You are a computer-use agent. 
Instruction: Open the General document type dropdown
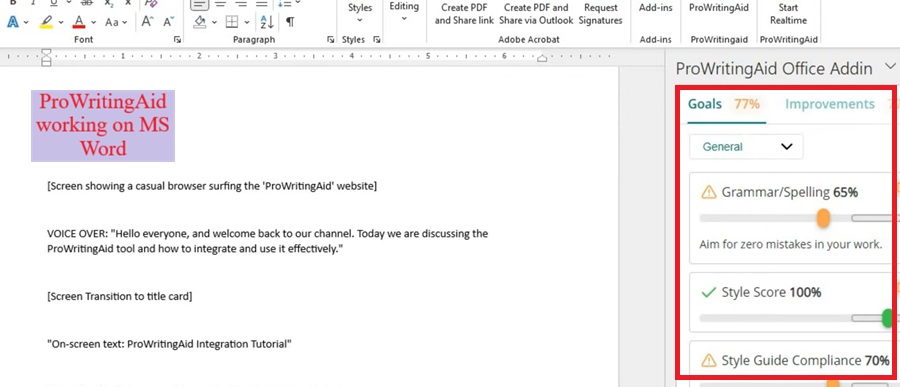746,146
